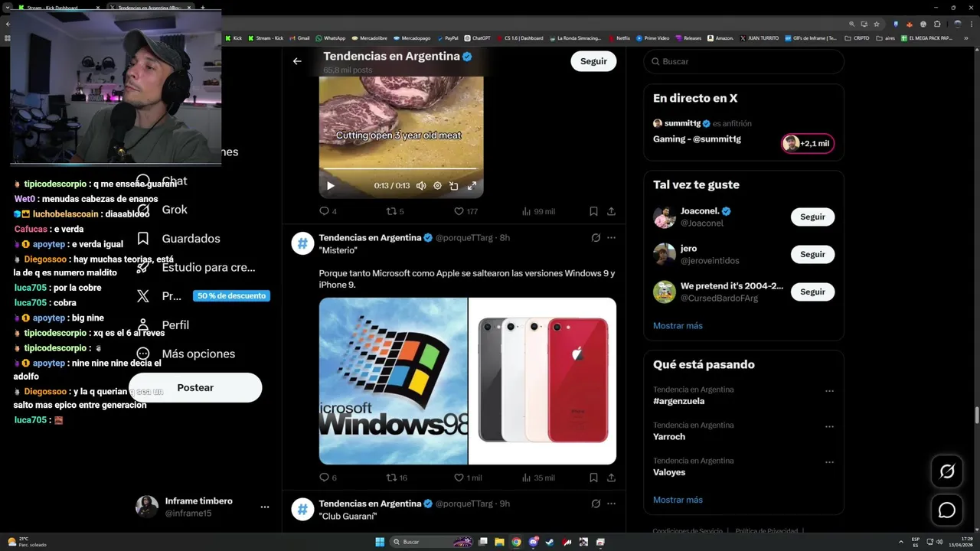980x551 pixels.
Task: Expand the meat video to fullscreen
Action: tap(472, 186)
